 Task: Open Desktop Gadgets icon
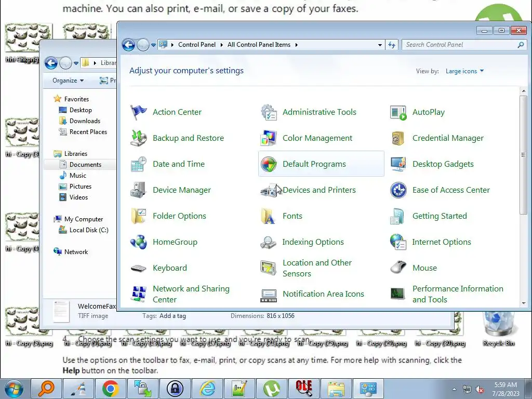click(398, 164)
